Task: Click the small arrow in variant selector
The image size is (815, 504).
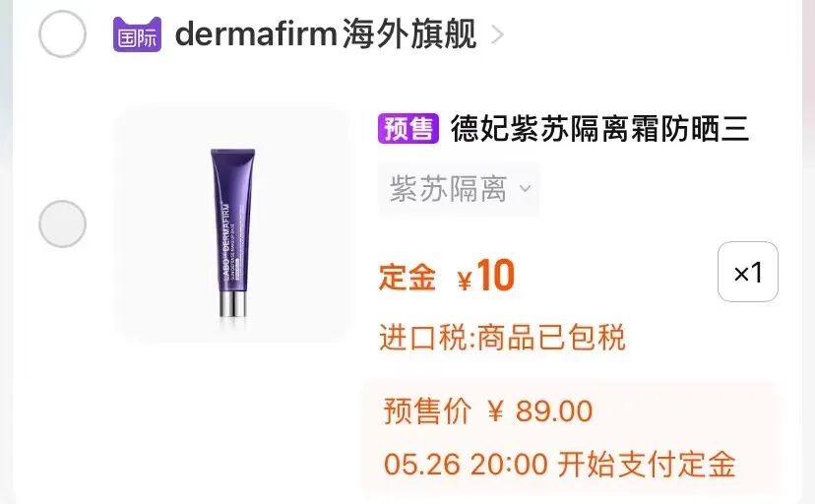Action: (525, 189)
